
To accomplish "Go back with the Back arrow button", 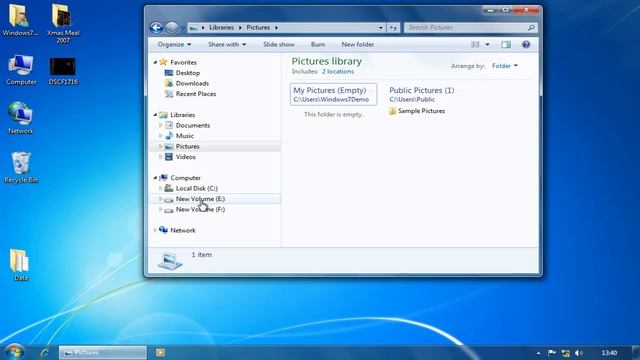I will coord(156,28).
